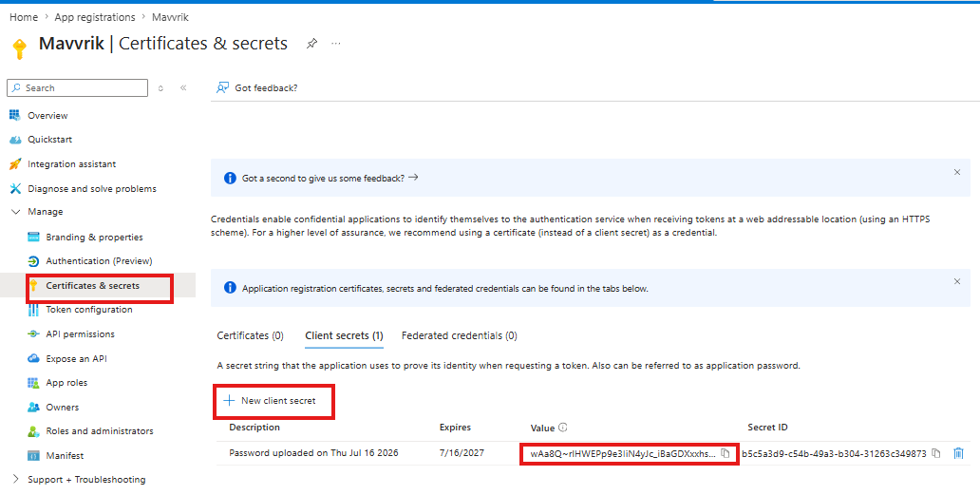Switch to the Certificates (0) tab
980x495 pixels.
click(250, 335)
